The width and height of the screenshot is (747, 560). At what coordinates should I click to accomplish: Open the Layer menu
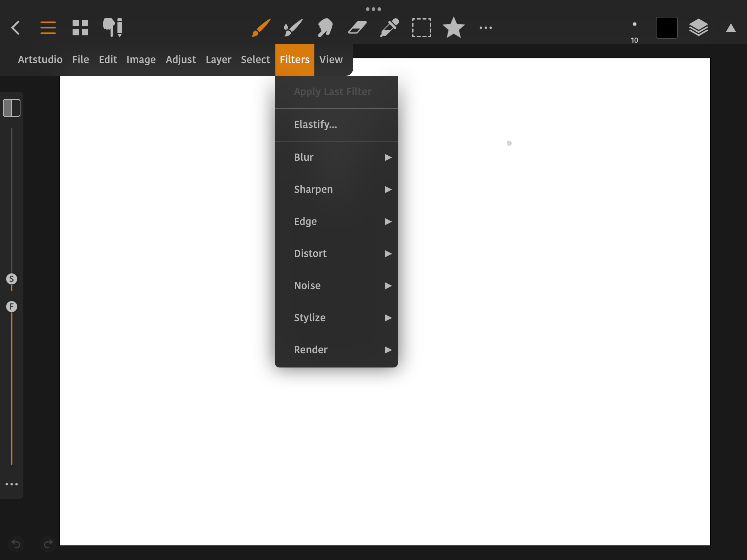(218, 59)
